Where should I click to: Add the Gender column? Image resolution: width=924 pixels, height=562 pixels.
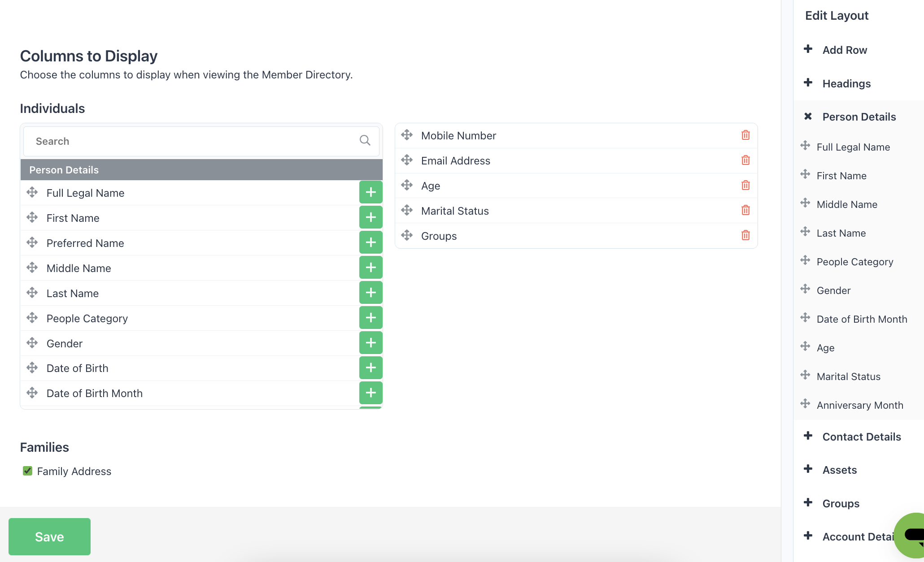[x=370, y=343]
